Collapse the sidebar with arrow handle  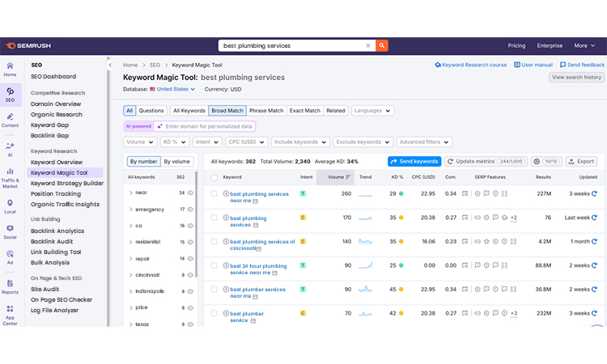(110, 65)
